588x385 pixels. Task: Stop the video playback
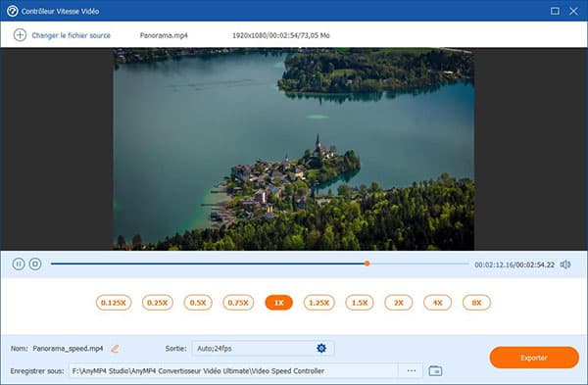click(x=35, y=264)
